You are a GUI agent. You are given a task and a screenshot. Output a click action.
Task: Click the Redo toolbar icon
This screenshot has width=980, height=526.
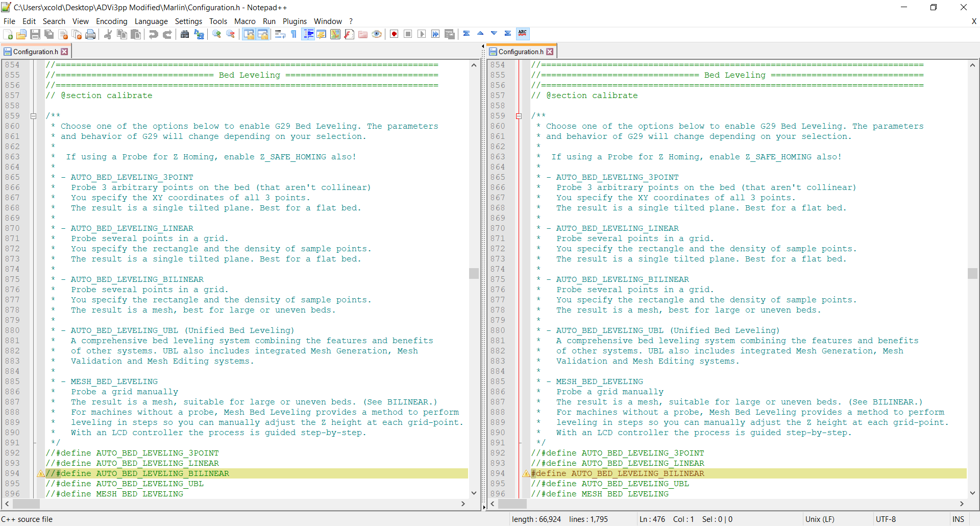[x=167, y=34]
